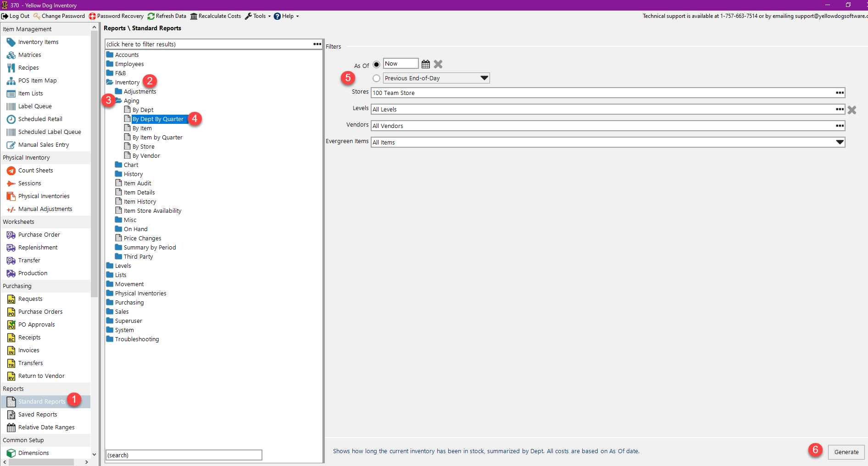Screen dimensions: 868x466
Task: Open the Tools menu
Action: tap(258, 16)
